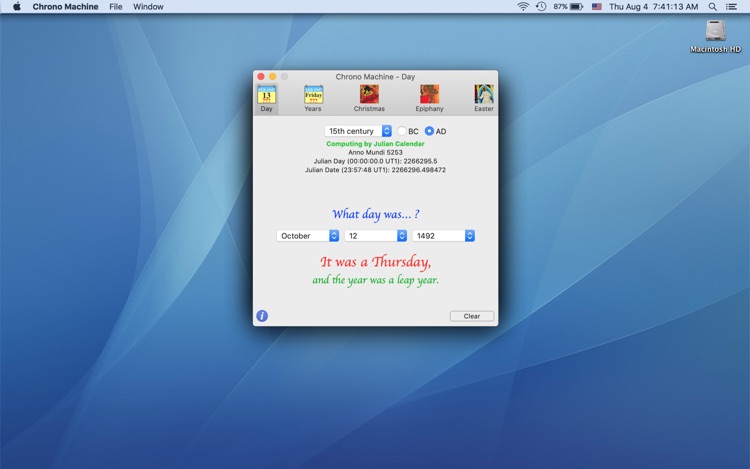Open the File menu
This screenshot has height=469, width=750.
tap(116, 7)
